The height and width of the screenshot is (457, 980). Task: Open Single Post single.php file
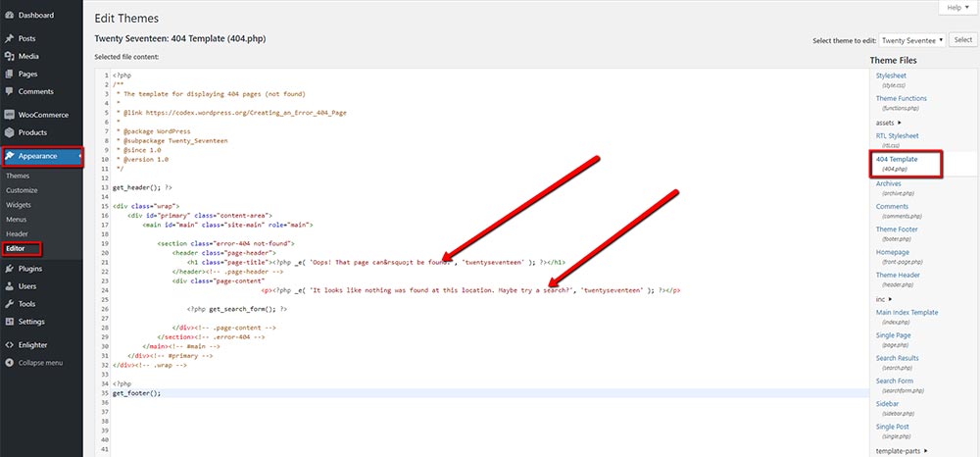point(893,427)
